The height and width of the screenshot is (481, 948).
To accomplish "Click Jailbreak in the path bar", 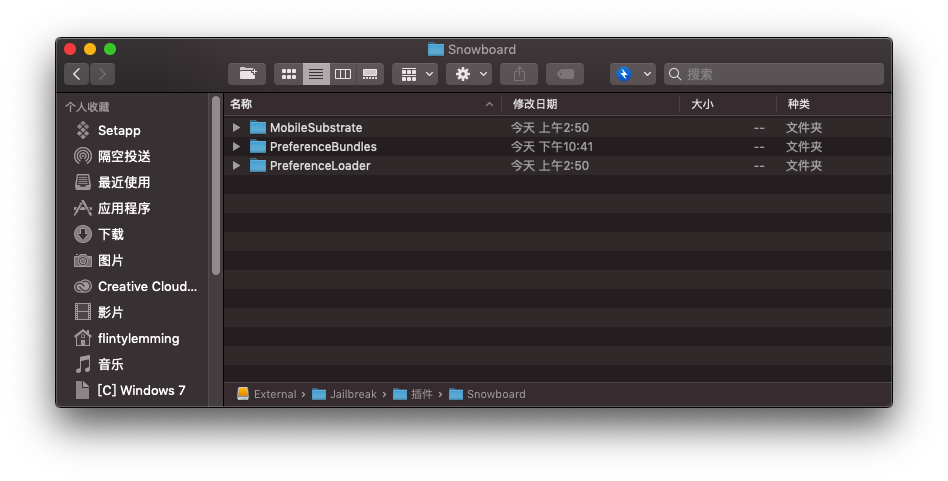I will click(354, 394).
